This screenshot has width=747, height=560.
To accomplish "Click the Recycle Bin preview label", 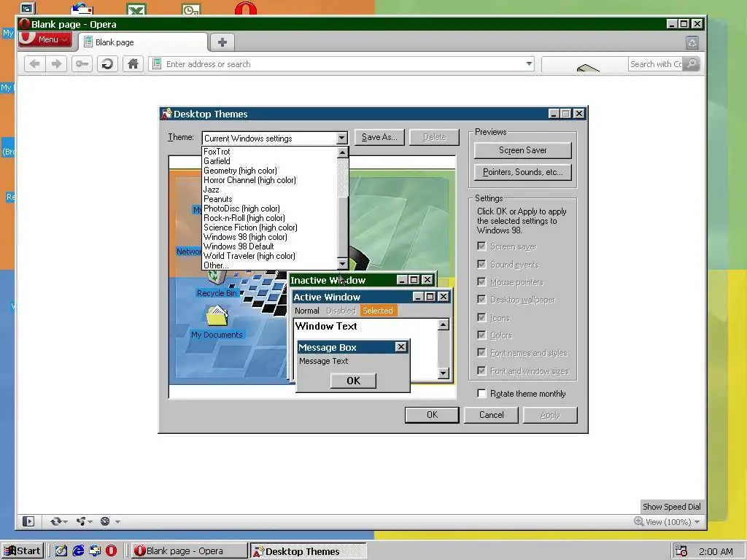I will coord(217,293).
